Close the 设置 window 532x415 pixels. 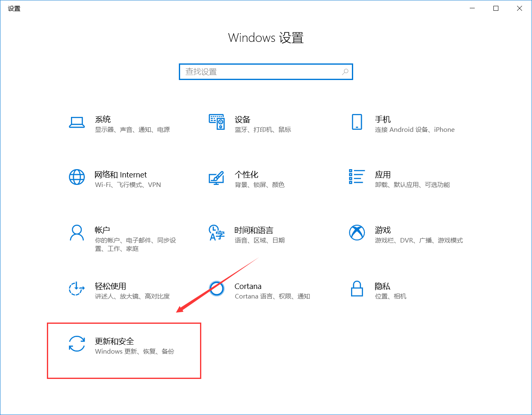tap(520, 8)
